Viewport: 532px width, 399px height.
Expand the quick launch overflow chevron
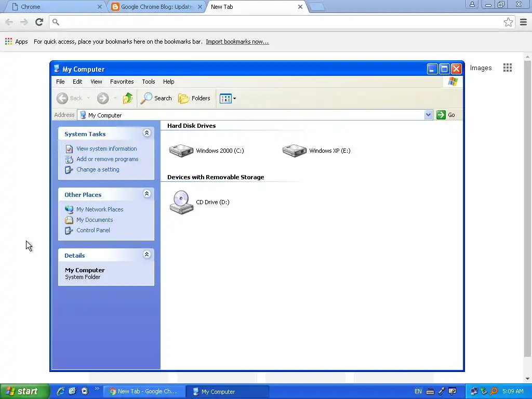pyautogui.click(x=97, y=389)
